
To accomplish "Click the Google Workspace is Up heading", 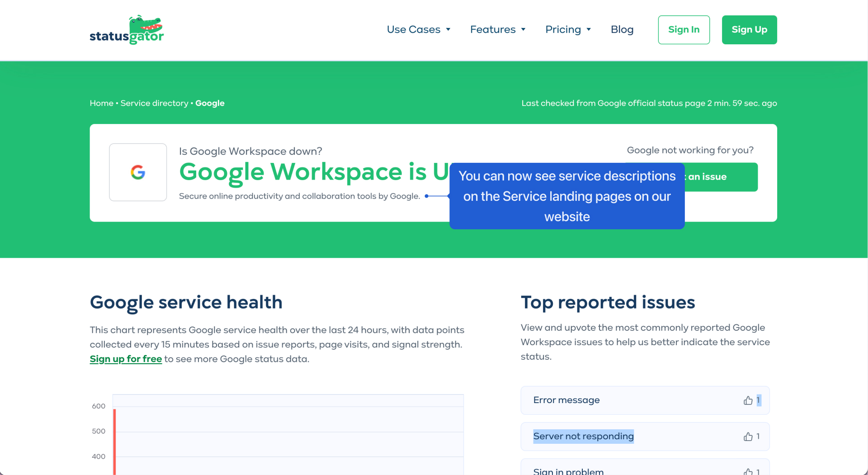I will click(314, 172).
